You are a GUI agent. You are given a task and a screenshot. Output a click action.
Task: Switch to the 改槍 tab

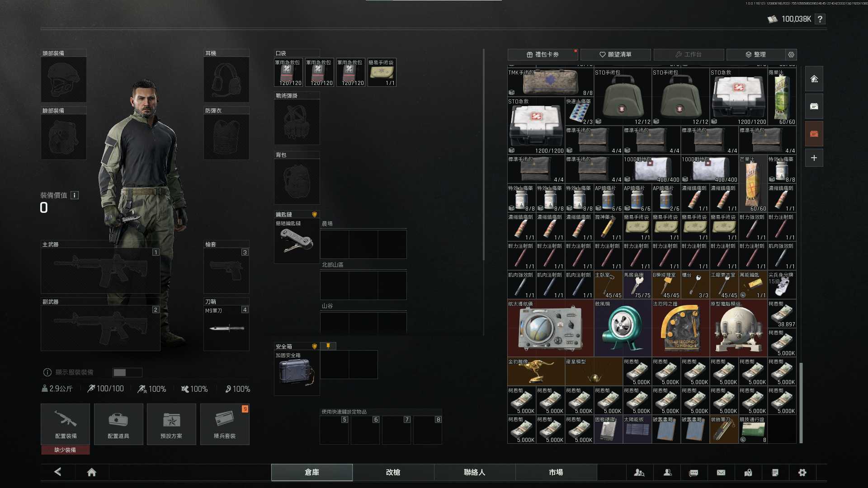pos(393,472)
